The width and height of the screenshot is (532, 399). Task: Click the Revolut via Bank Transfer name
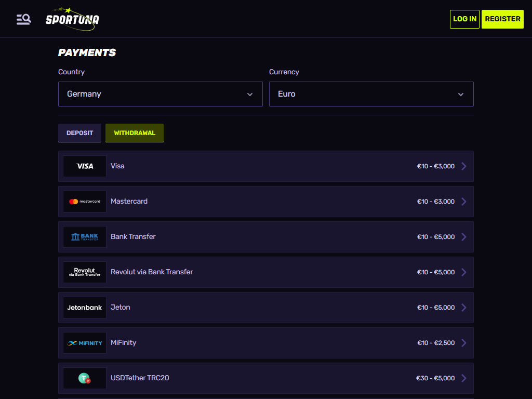[152, 272]
